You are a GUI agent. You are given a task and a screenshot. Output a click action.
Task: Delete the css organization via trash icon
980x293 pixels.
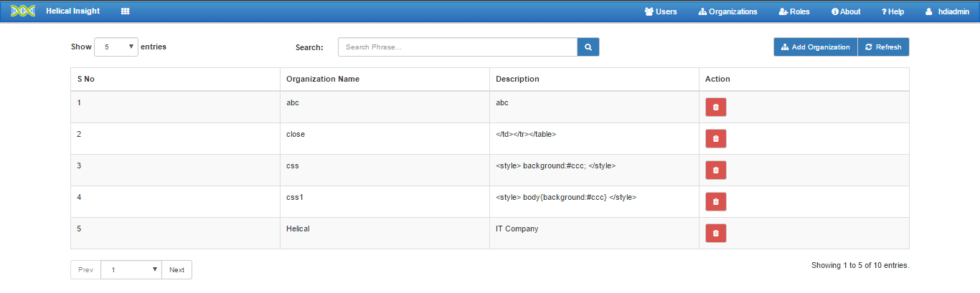(x=716, y=170)
